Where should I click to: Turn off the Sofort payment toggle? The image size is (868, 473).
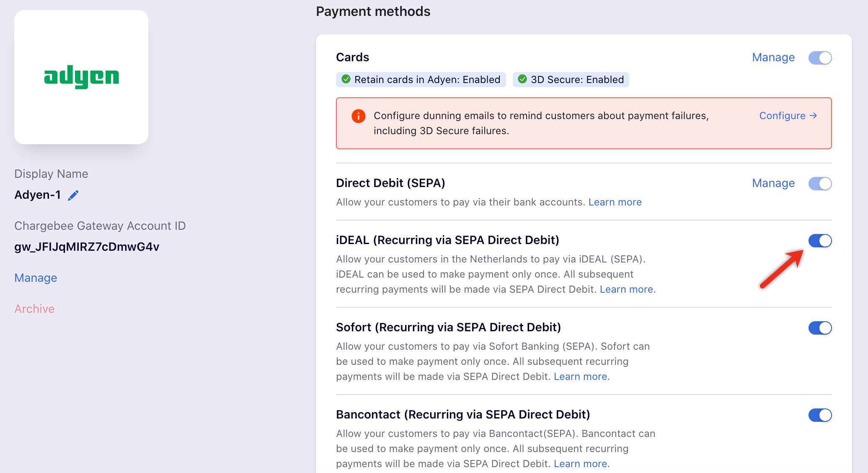[820, 328]
